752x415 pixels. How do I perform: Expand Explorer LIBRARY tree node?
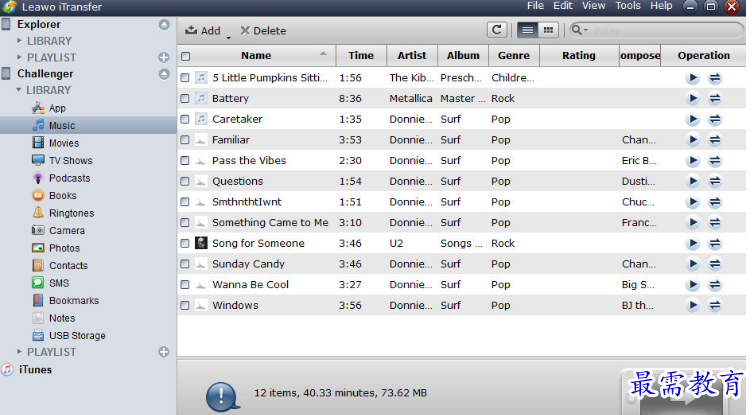(x=19, y=41)
